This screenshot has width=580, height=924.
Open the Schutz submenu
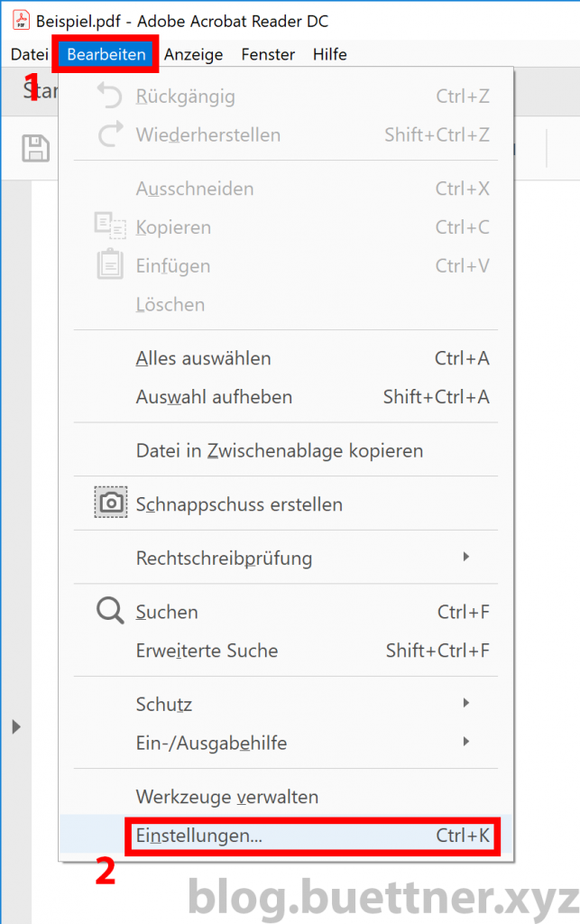pos(467,704)
